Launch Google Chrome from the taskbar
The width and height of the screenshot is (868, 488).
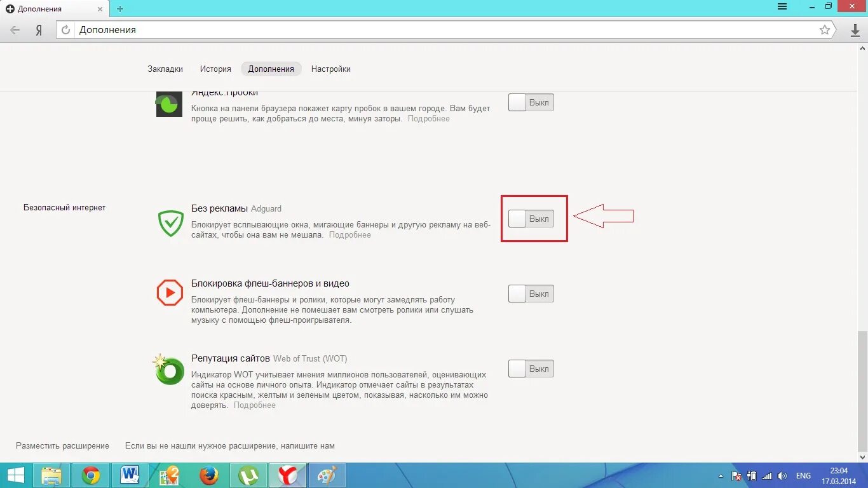91,475
